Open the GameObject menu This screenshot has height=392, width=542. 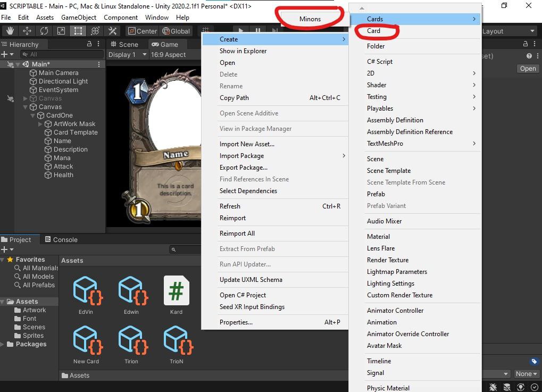(79, 17)
